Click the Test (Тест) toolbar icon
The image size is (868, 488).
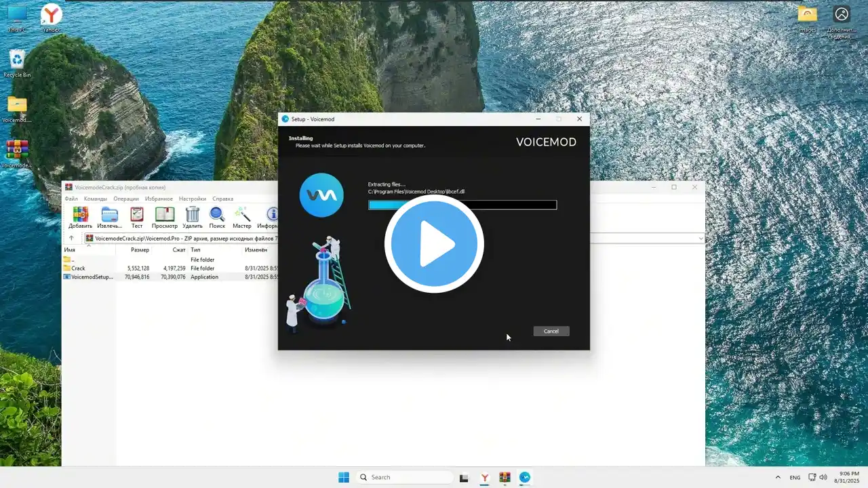click(x=137, y=216)
